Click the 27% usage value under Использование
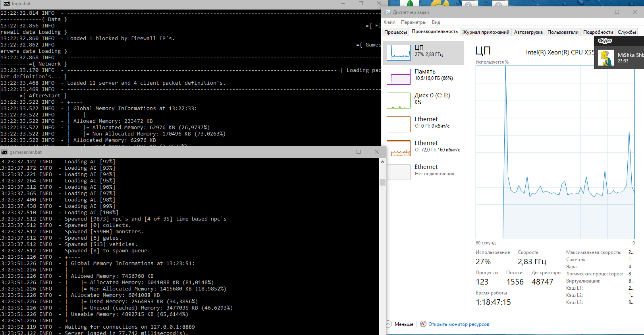The width and height of the screenshot is (644, 335). tap(483, 262)
